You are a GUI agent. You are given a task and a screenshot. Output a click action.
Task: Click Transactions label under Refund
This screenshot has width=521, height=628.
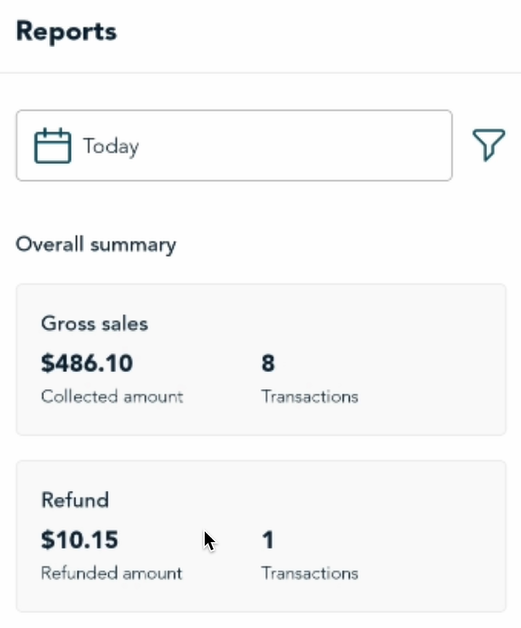point(310,573)
